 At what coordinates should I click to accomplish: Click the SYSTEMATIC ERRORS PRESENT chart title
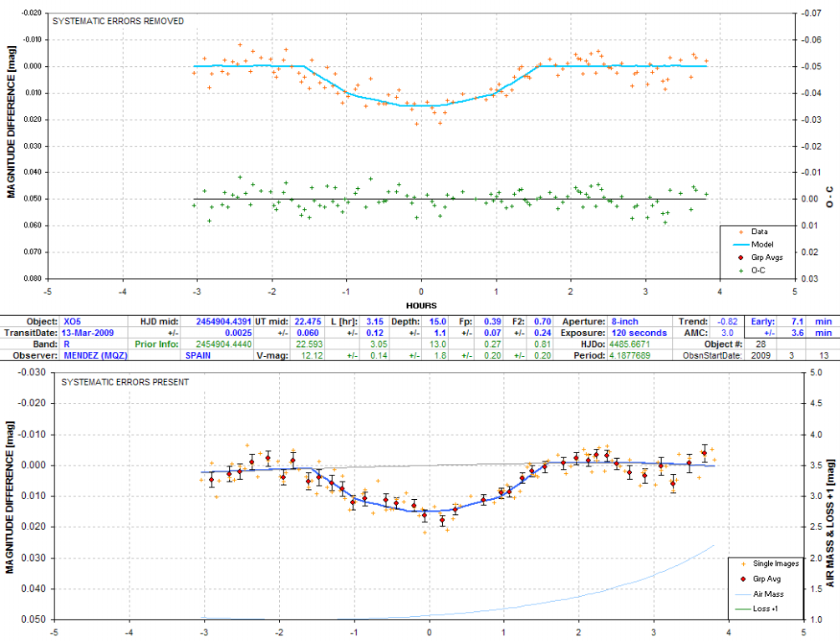pyautogui.click(x=125, y=382)
